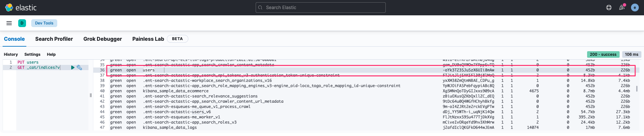Click the Elastic logo
Image resolution: width=644 pixels, height=136 pixels.
pos(21,8)
